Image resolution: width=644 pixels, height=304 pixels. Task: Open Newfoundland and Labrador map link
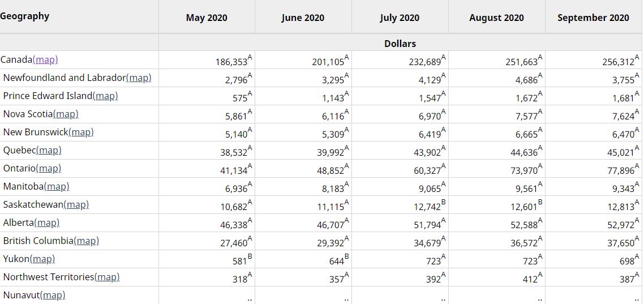139,78
